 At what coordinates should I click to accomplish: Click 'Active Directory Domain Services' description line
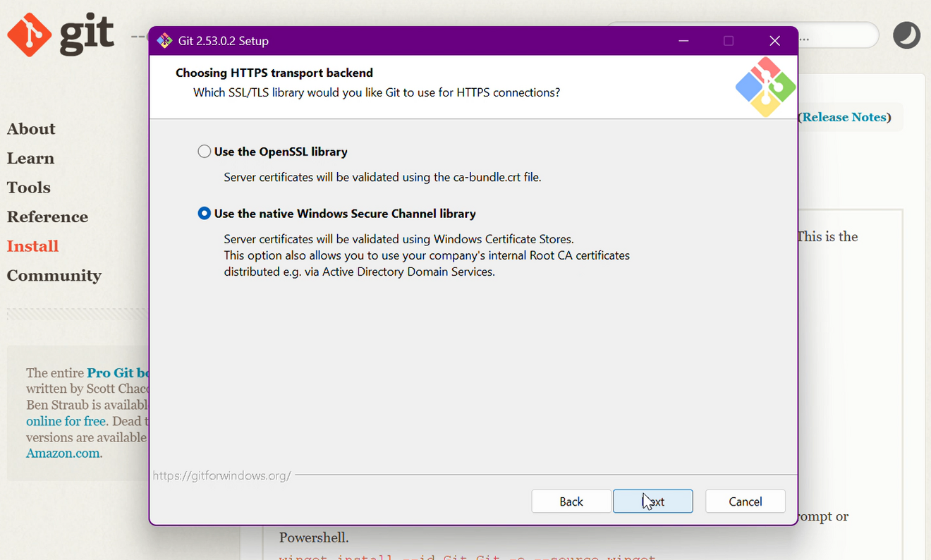pyautogui.click(x=360, y=272)
